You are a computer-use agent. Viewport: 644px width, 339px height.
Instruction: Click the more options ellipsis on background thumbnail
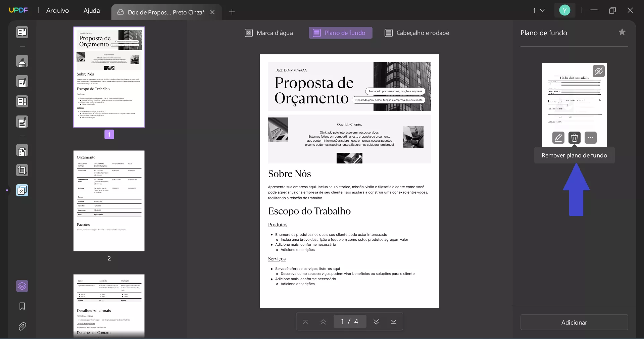pyautogui.click(x=590, y=138)
